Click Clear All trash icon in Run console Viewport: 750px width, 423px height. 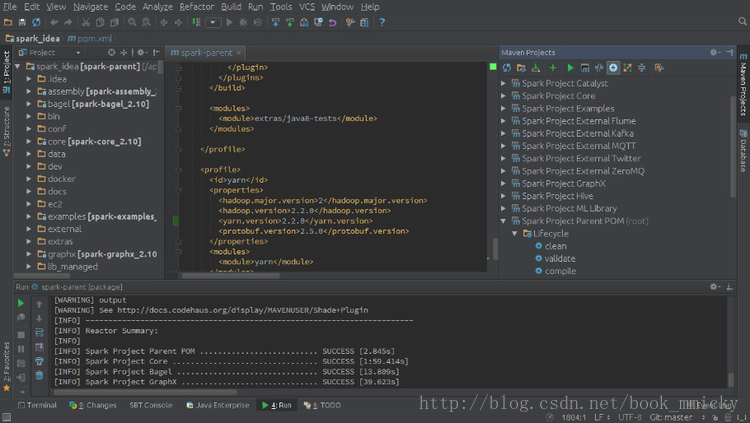tap(39, 376)
